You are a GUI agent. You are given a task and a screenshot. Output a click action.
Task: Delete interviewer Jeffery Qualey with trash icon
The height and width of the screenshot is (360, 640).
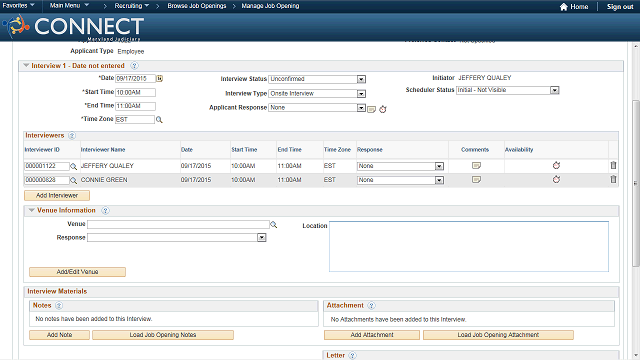(x=613, y=165)
